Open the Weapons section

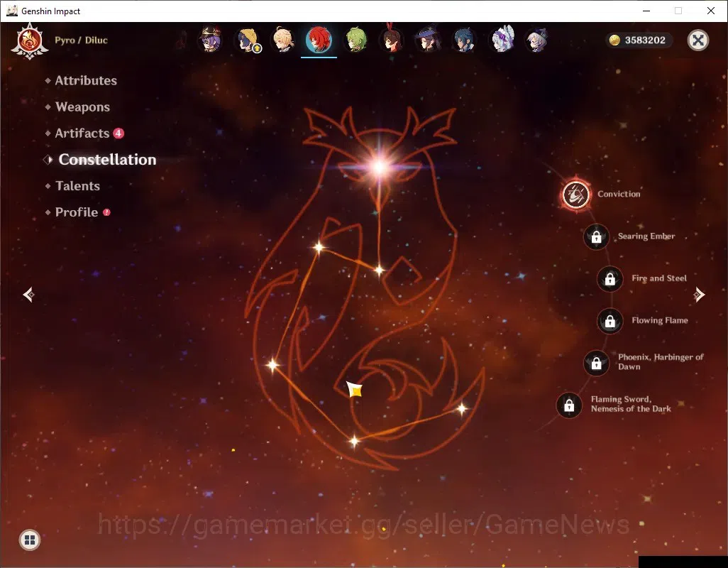82,106
